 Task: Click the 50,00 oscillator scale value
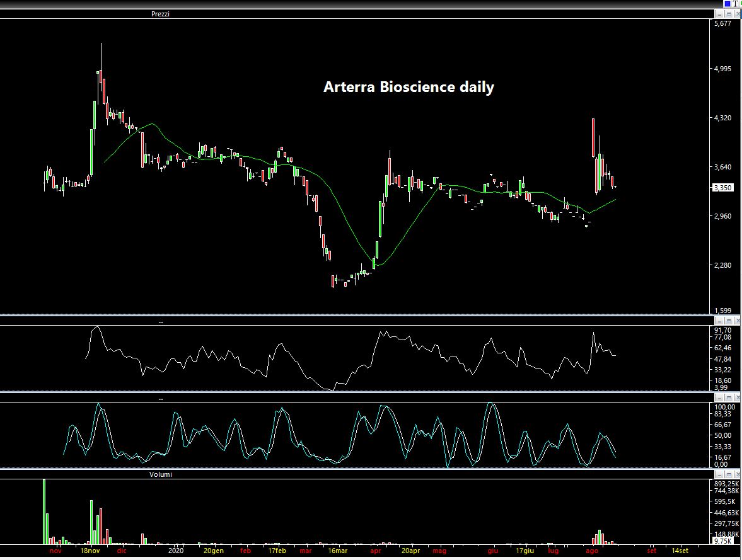pos(722,436)
